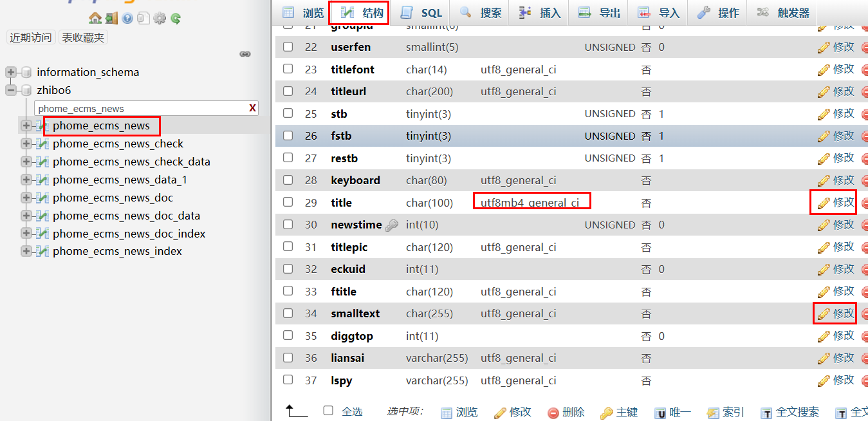Clear the table filter with X
Viewport: 868px width, 421px height.
253,108
